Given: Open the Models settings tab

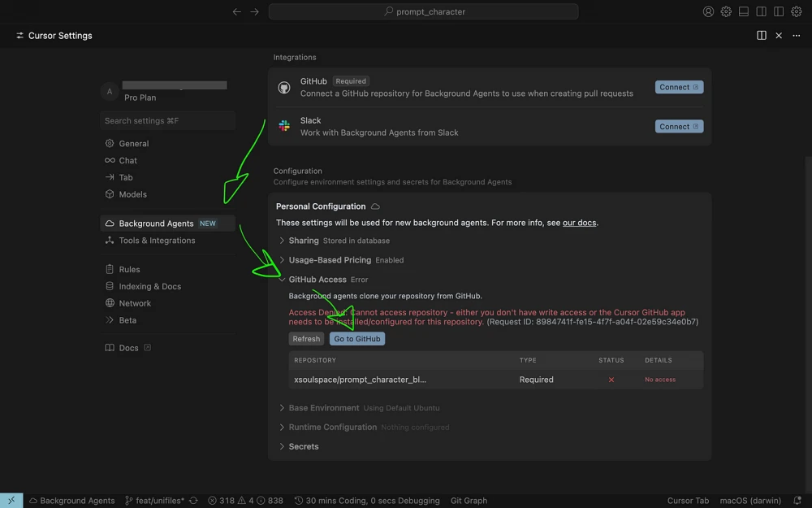Looking at the screenshot, I should [132, 194].
